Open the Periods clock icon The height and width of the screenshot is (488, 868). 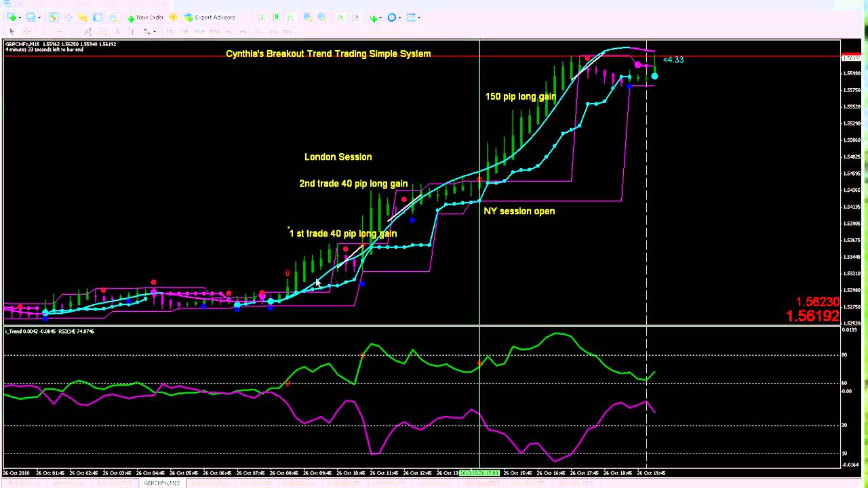click(x=391, y=18)
